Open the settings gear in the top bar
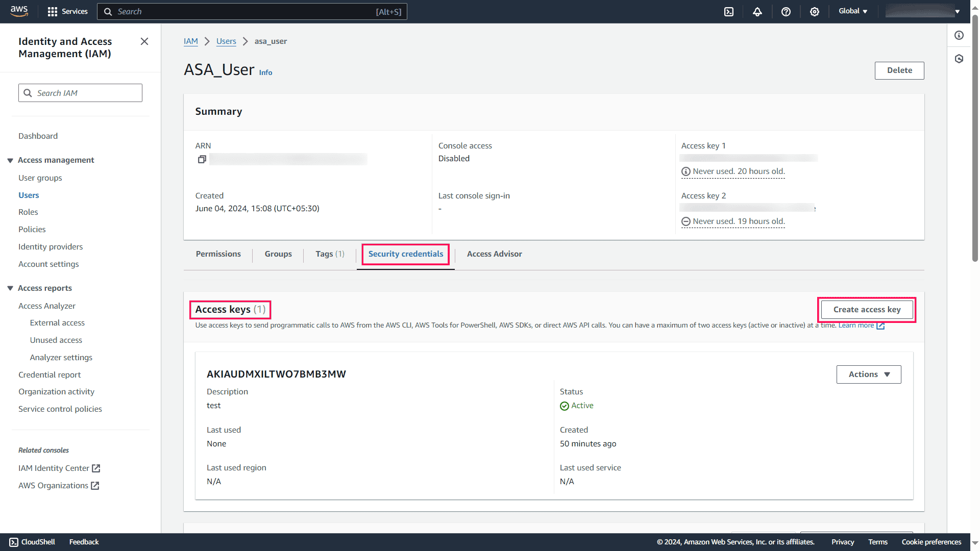980x551 pixels. click(x=815, y=11)
